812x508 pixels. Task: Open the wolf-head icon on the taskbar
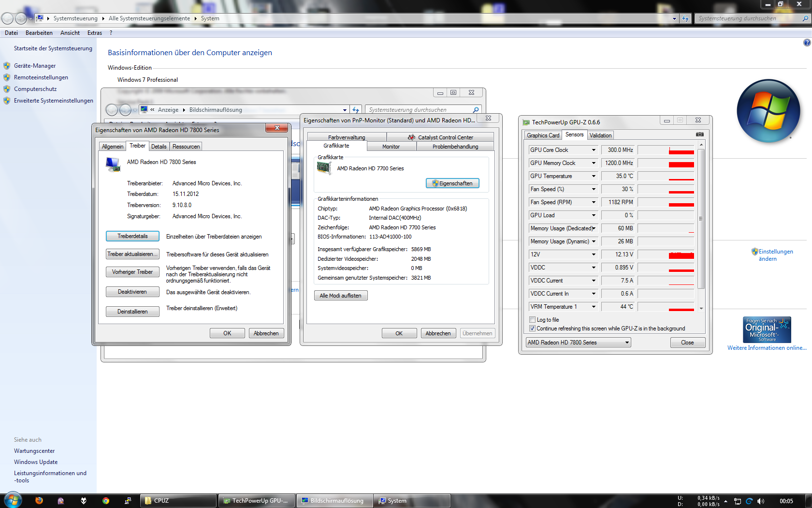pyautogui.click(x=84, y=501)
